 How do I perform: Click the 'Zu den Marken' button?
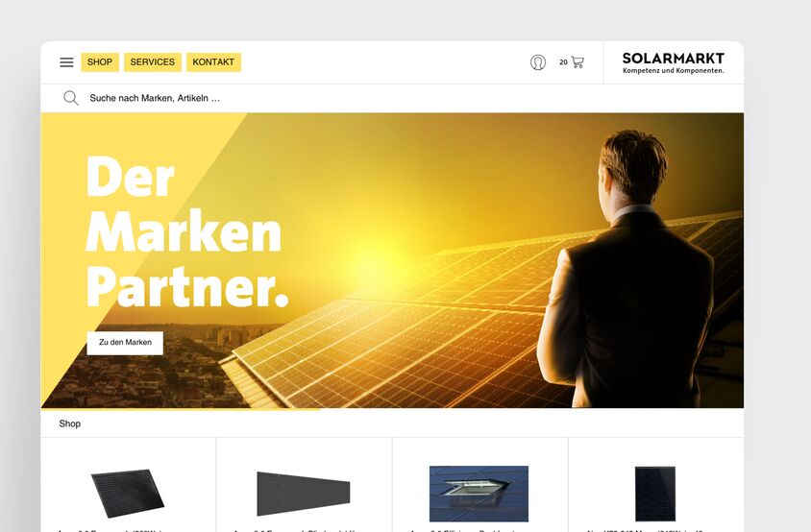pos(125,343)
